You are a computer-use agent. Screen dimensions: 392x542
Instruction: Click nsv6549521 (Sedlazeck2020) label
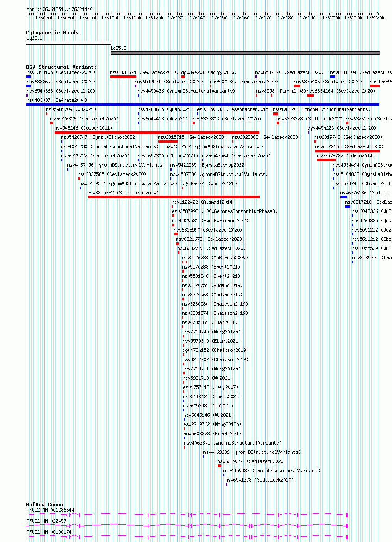169,82
